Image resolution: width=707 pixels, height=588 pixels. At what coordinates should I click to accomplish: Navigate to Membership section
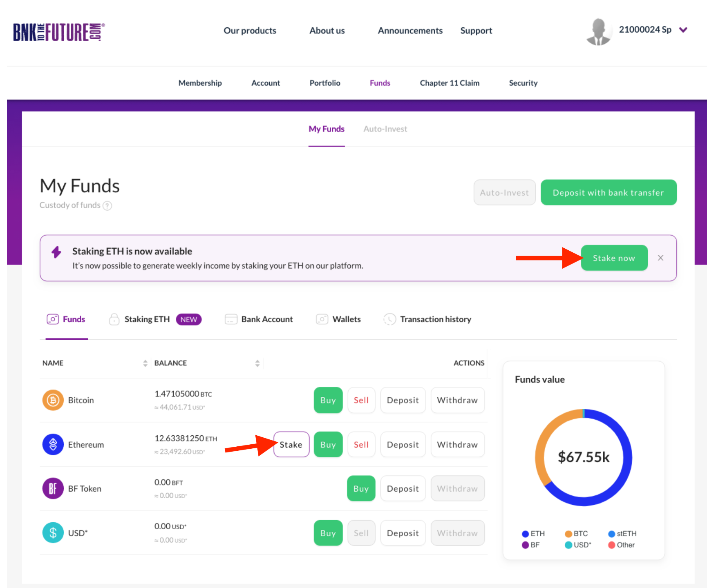tap(200, 83)
